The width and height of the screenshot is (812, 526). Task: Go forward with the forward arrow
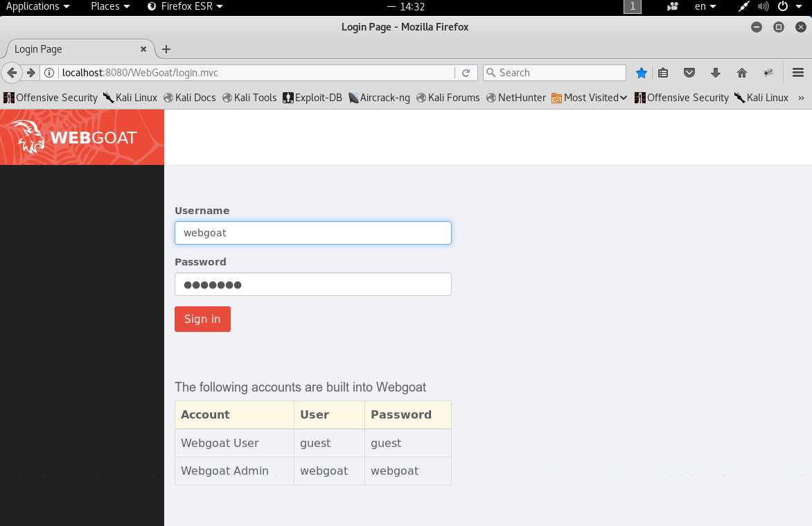[30, 73]
